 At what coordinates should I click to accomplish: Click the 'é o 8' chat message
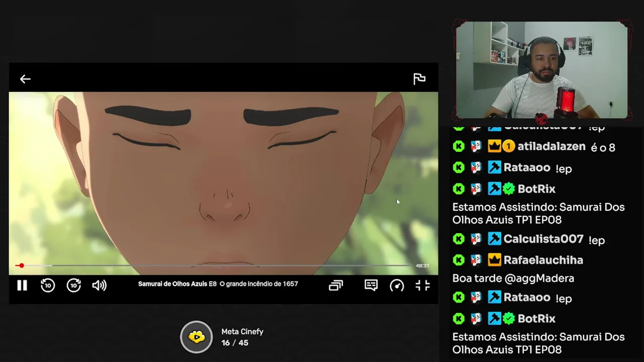pyautogui.click(x=603, y=147)
